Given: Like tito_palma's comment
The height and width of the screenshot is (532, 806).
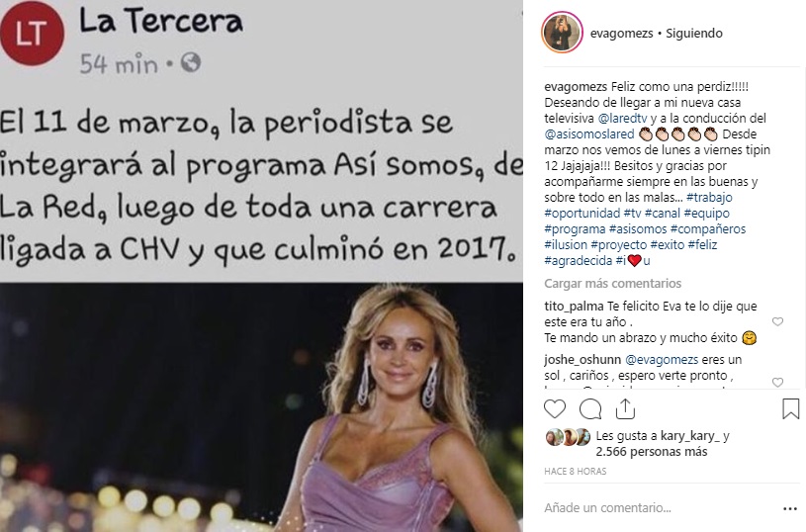Looking at the screenshot, I should pos(777,321).
